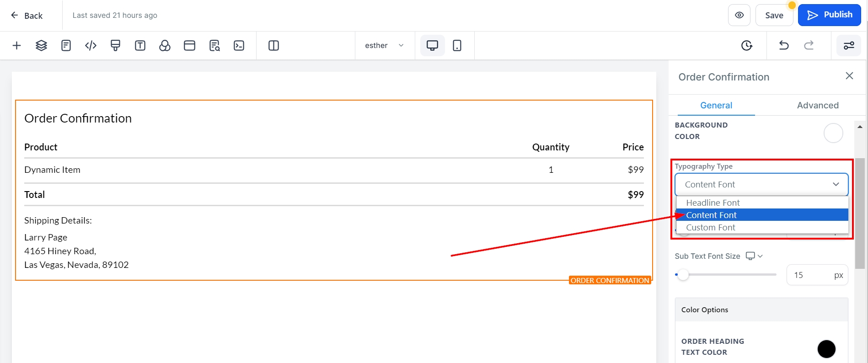The width and height of the screenshot is (868, 363).
Task: Click the Save button
Action: [774, 15]
